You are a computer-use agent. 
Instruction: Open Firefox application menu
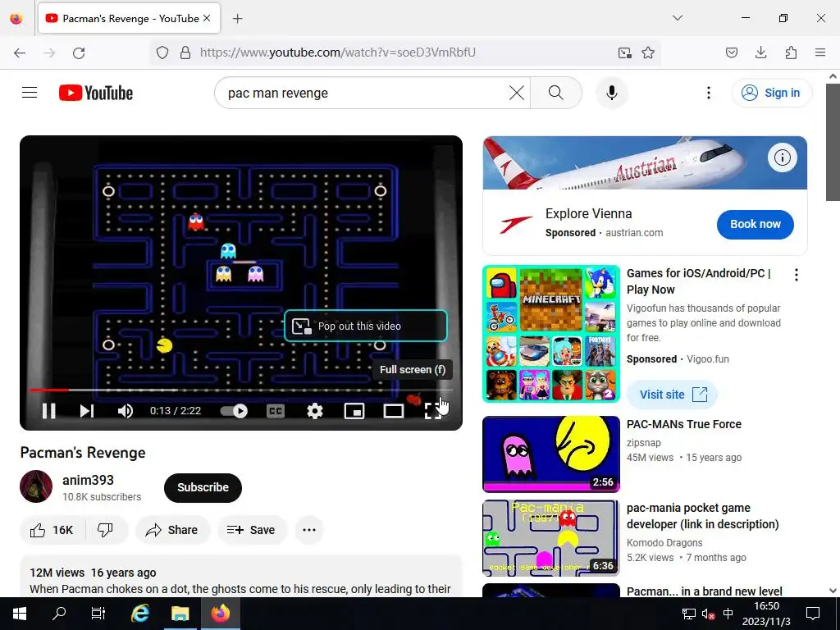[820, 52]
